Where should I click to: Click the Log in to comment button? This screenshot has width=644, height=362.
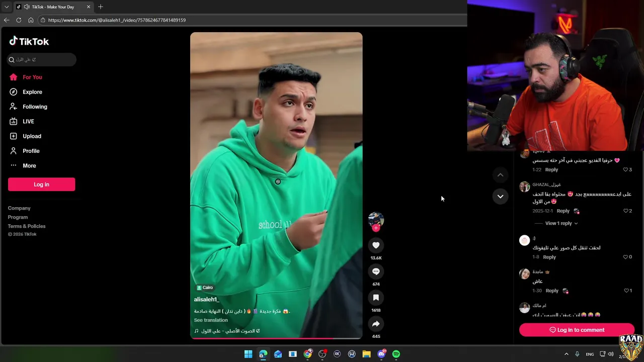577,330
